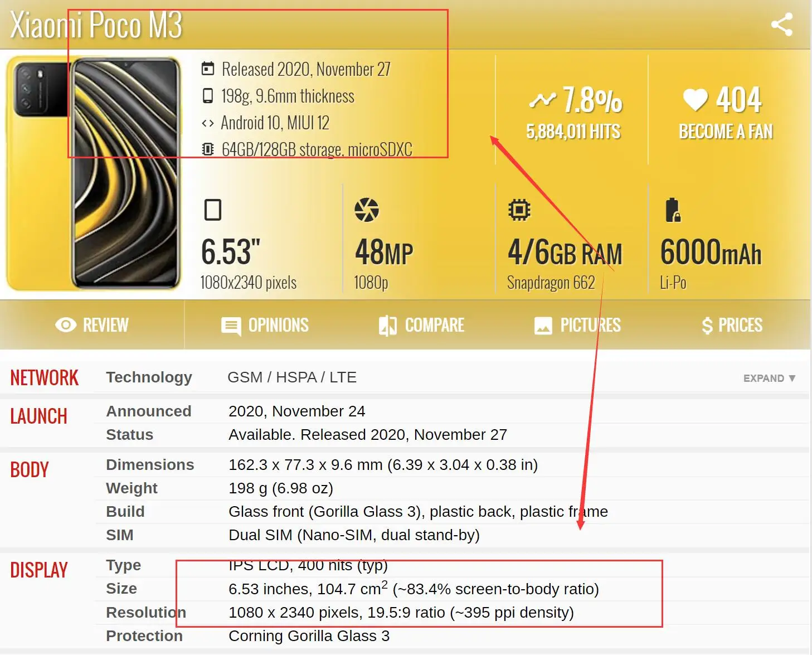Click the Resolution spec label
Screen dimensions: 812x655
[146, 613]
